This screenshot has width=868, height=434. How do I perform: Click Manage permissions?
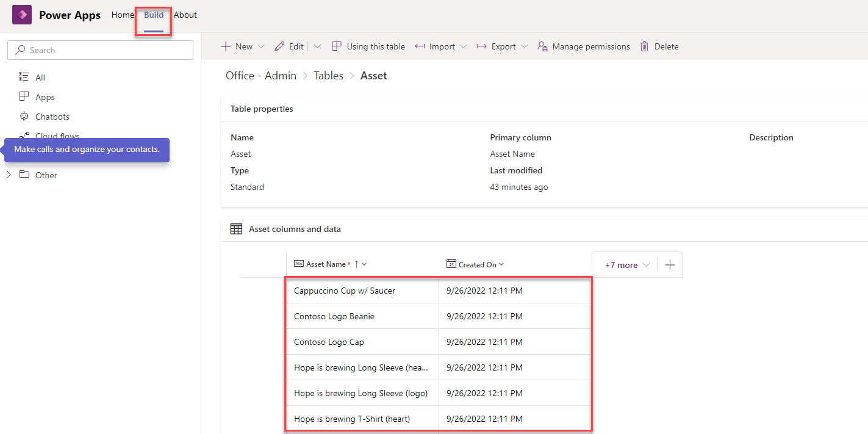pyautogui.click(x=584, y=46)
